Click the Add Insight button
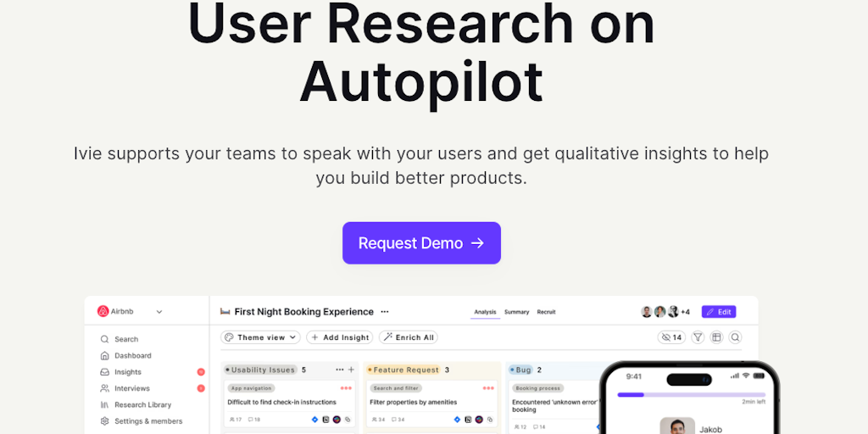This screenshot has height=434, width=868. pos(339,337)
